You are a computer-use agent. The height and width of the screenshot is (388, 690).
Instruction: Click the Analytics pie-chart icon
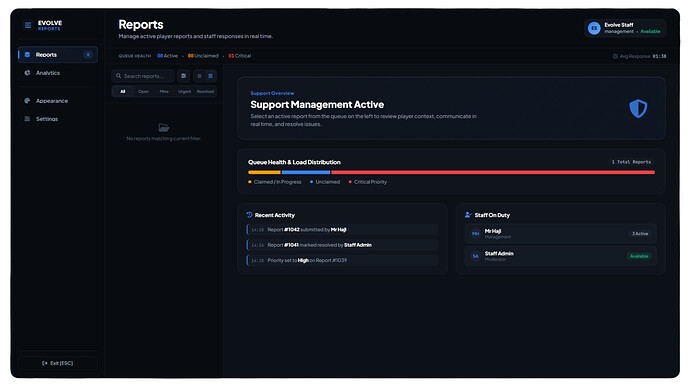tap(27, 73)
